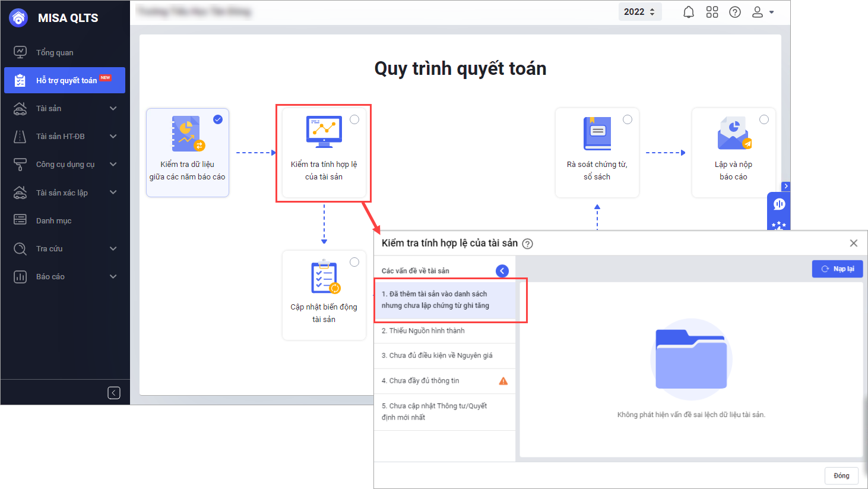Image resolution: width=868 pixels, height=489 pixels.
Task: Click the MISA QLTS brand name
Action: [x=68, y=18]
